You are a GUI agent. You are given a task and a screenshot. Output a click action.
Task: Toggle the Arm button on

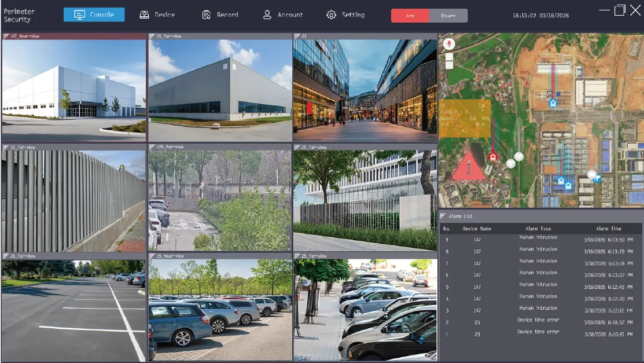[x=410, y=16]
